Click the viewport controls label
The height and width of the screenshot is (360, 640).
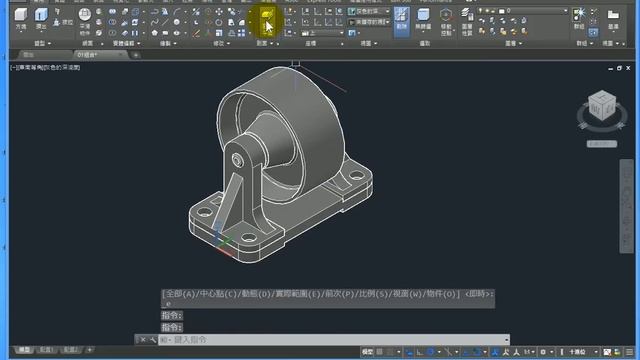coord(45,67)
